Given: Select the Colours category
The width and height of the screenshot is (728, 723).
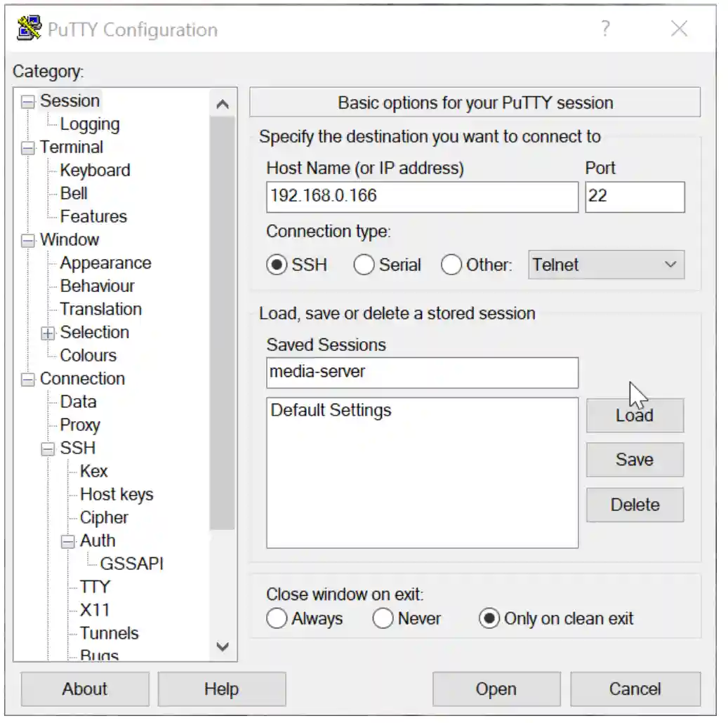Looking at the screenshot, I should (x=88, y=355).
